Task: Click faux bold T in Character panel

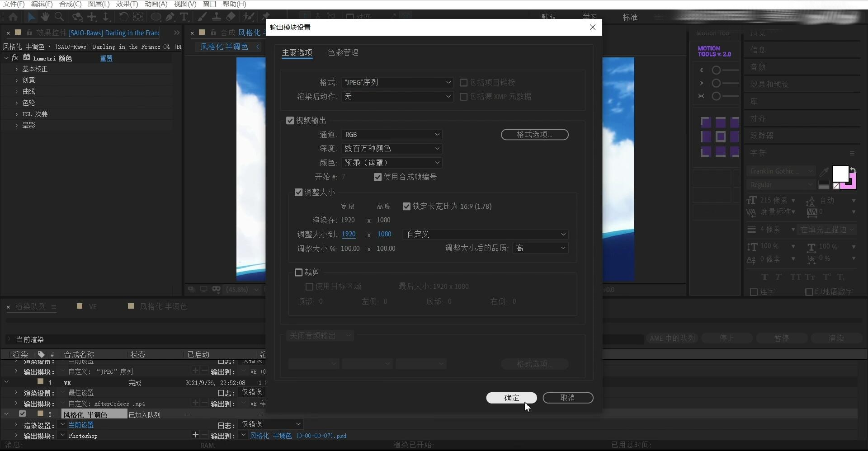Action: pos(764,277)
